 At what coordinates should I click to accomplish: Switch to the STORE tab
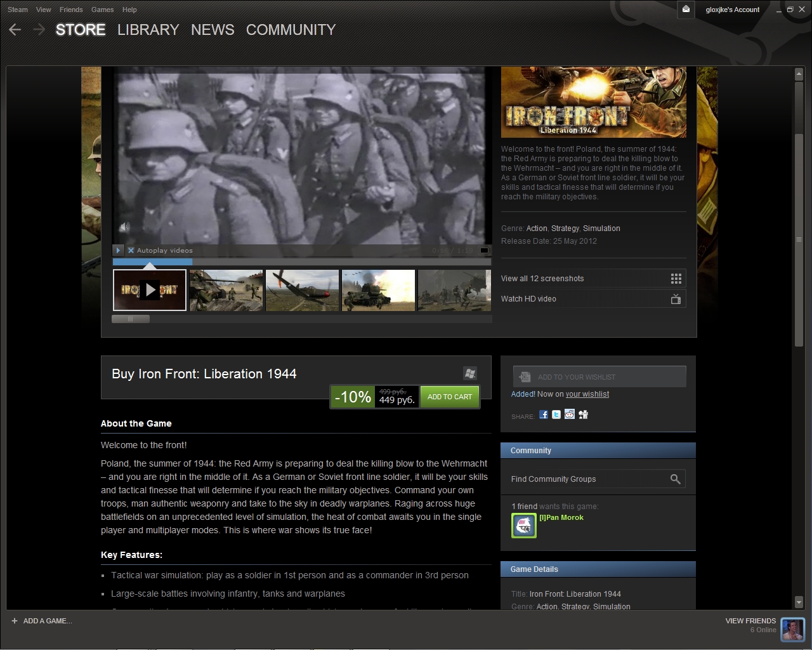(81, 30)
